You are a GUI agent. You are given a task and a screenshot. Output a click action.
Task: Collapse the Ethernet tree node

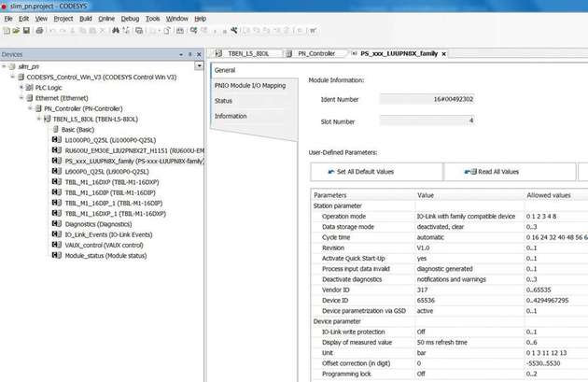point(21,98)
